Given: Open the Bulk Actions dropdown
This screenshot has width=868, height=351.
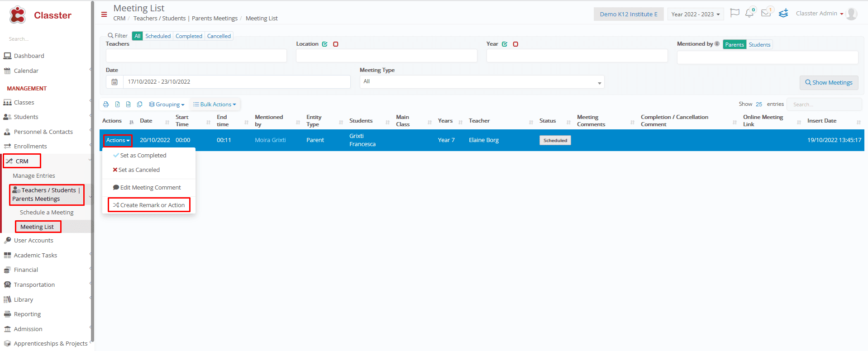Looking at the screenshot, I should (x=215, y=104).
